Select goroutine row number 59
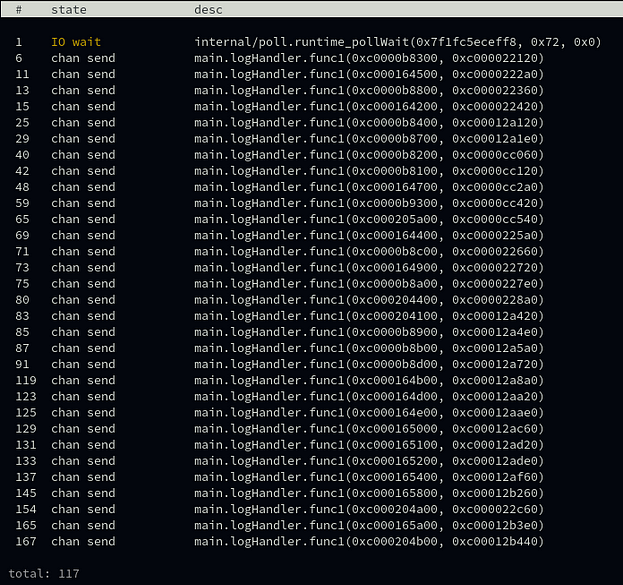Screen dimensions: 623x585 coord(312,203)
